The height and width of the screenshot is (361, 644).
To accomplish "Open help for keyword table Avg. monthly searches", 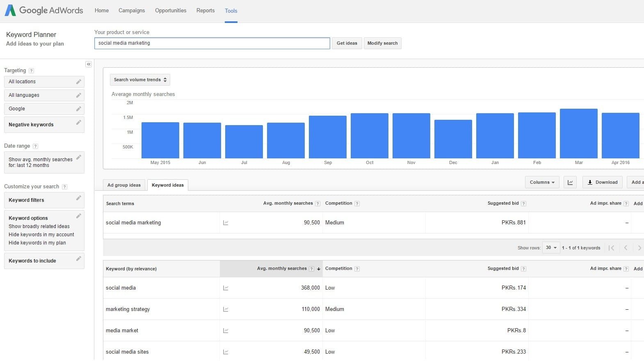I will pyautogui.click(x=311, y=269).
